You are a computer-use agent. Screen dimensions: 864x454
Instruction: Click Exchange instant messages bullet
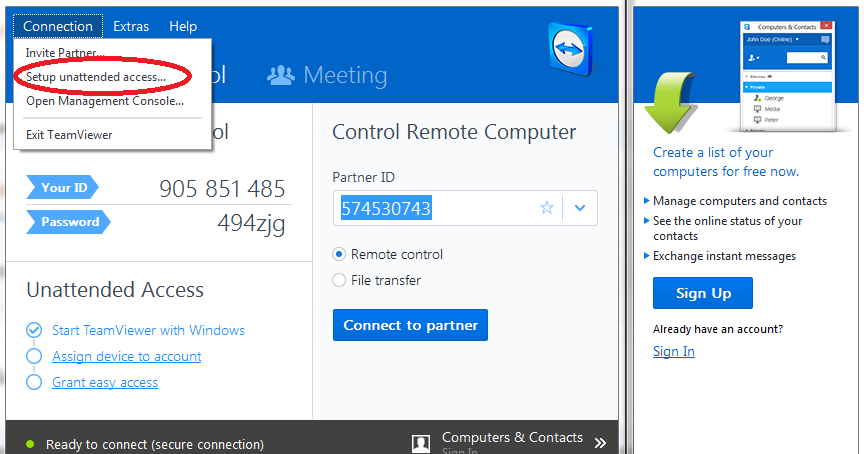coord(724,256)
